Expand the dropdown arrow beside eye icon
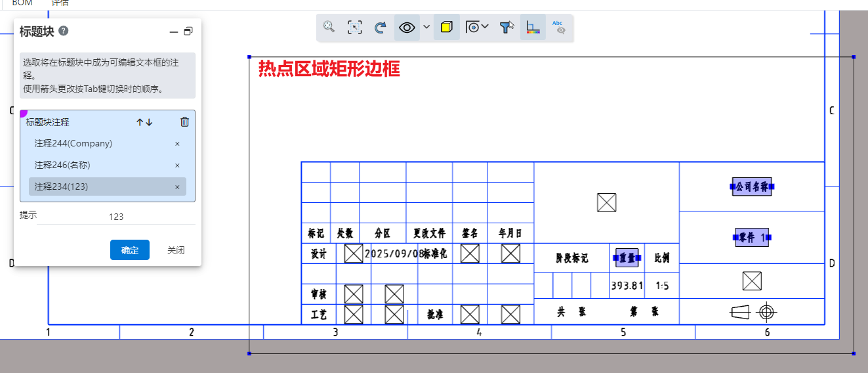This screenshot has height=373, width=868. (426, 28)
